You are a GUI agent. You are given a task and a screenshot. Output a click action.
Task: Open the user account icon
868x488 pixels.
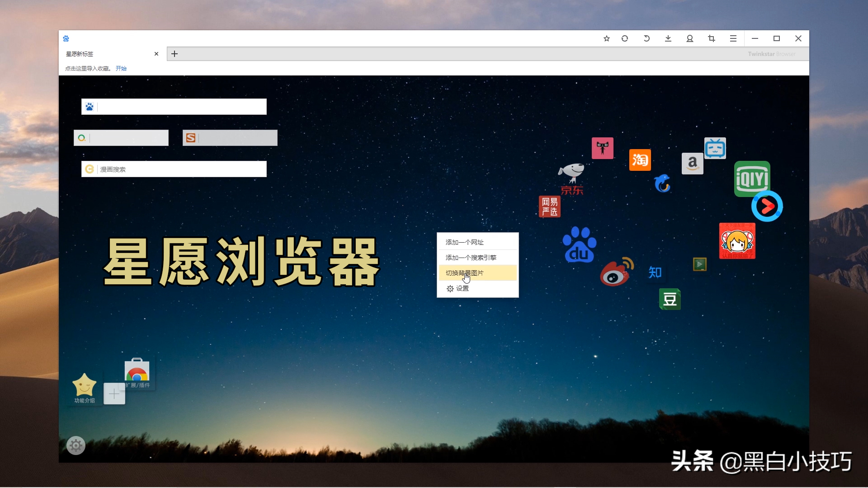coord(690,39)
